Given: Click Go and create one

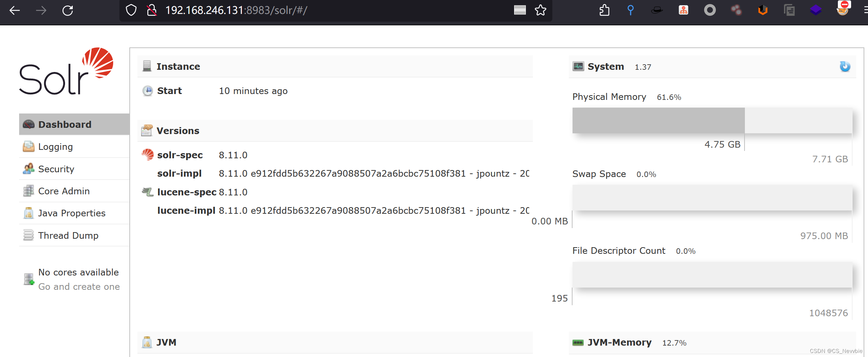Looking at the screenshot, I should coord(79,286).
